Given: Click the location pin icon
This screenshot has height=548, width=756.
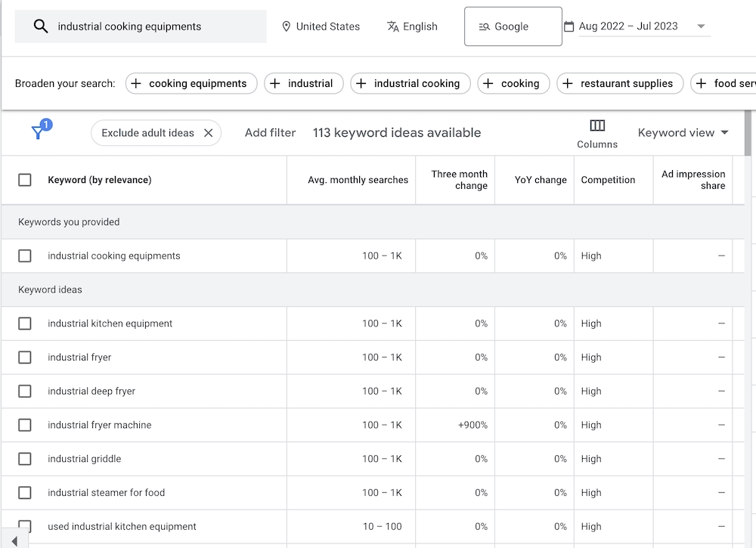Looking at the screenshot, I should (287, 26).
